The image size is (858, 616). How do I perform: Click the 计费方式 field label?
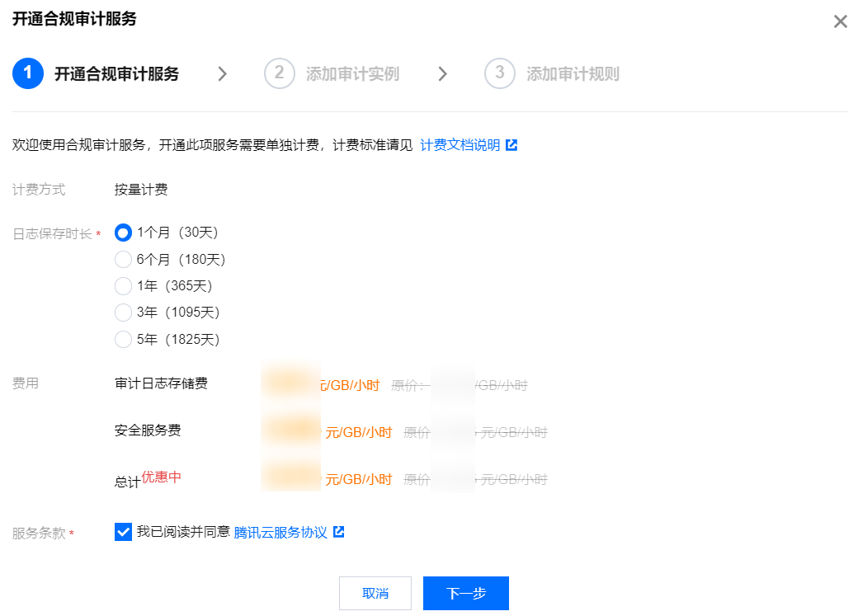(39, 190)
